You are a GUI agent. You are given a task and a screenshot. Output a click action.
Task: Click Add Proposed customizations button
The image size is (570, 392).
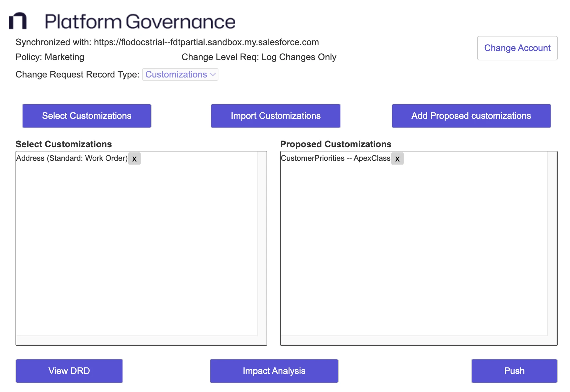coord(471,116)
